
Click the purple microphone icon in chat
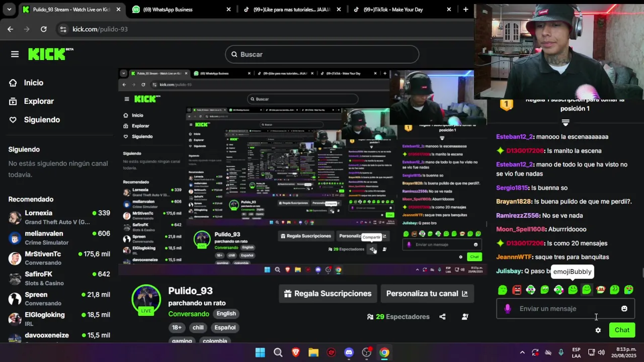508,309
